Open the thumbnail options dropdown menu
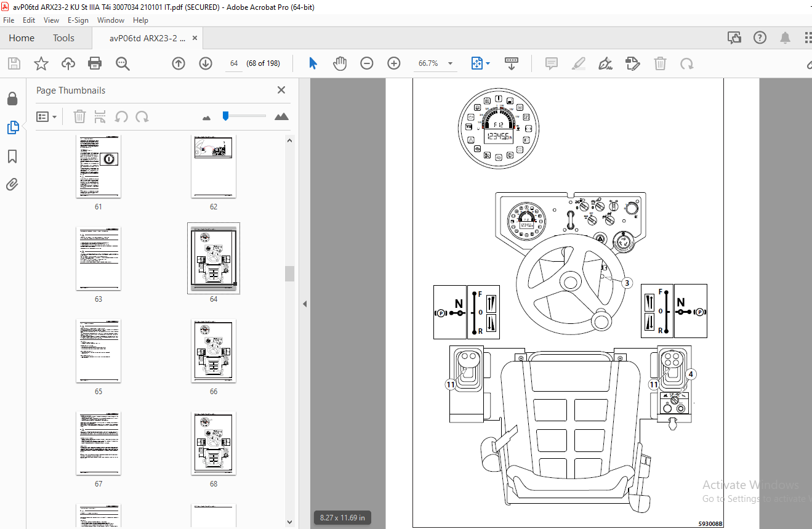 (47, 116)
